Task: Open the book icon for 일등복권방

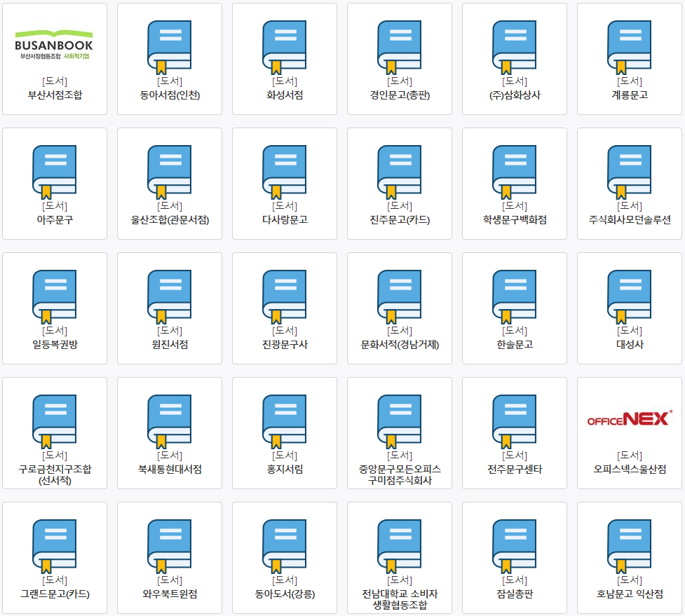Action: 55,297
